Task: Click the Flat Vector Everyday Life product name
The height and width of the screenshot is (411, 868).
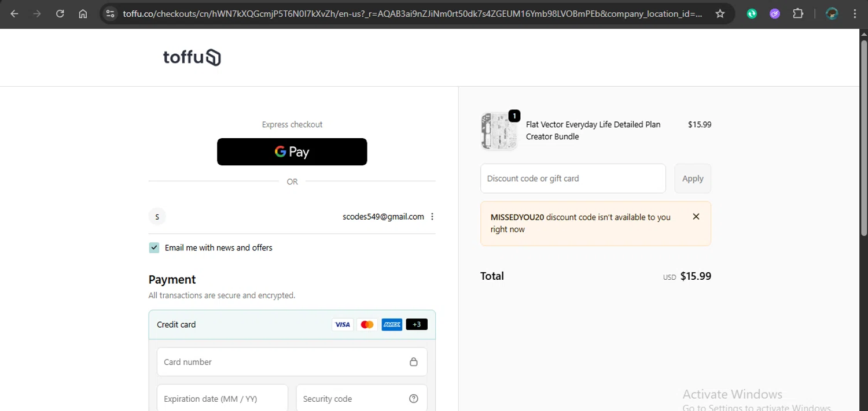Action: click(x=593, y=131)
